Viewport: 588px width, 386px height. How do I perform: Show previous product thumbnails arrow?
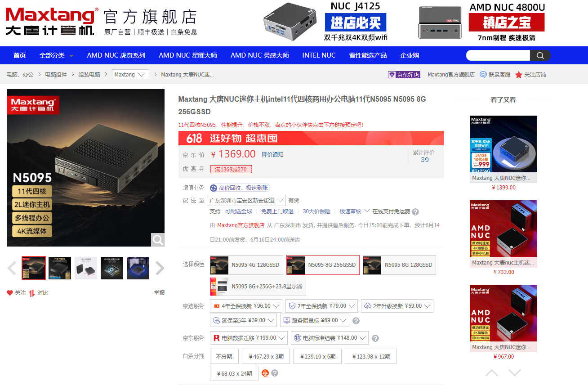(x=12, y=268)
